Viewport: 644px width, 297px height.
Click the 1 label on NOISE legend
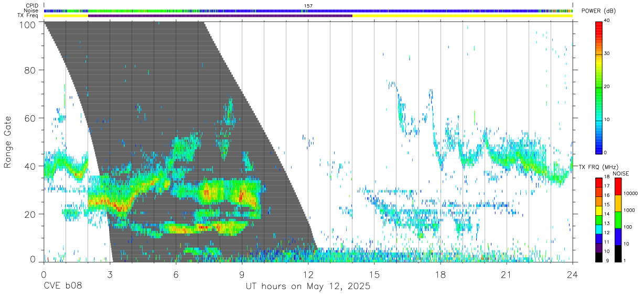(x=625, y=260)
